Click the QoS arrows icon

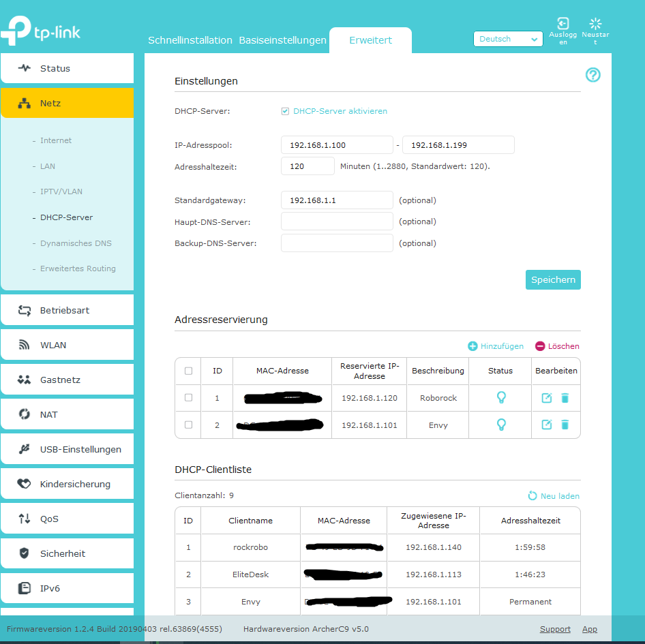(25, 519)
